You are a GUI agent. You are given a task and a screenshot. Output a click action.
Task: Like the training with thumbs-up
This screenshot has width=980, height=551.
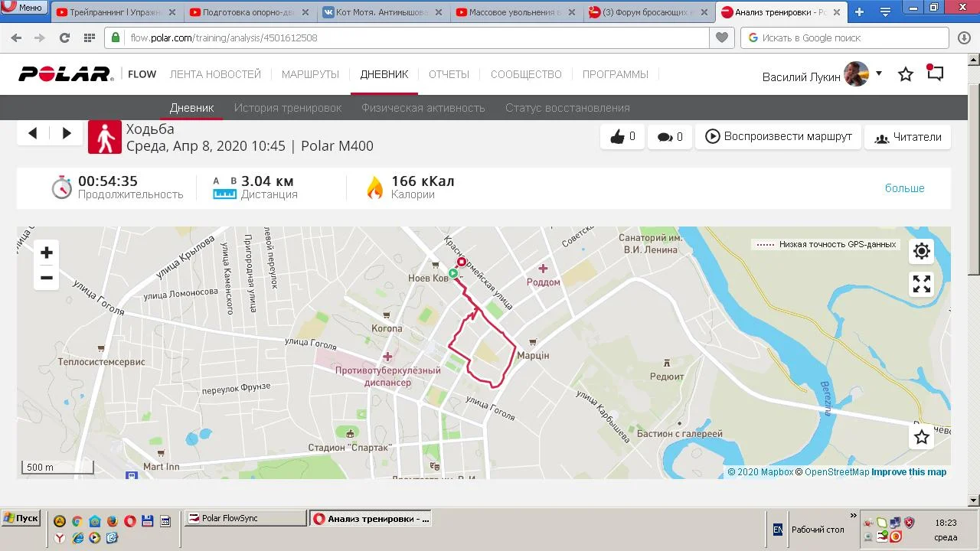[622, 137]
